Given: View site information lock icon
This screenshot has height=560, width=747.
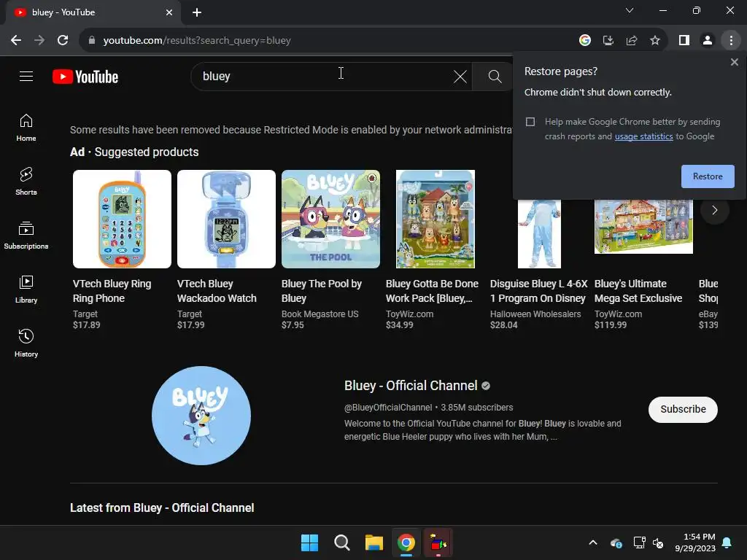Looking at the screenshot, I should coord(91,41).
